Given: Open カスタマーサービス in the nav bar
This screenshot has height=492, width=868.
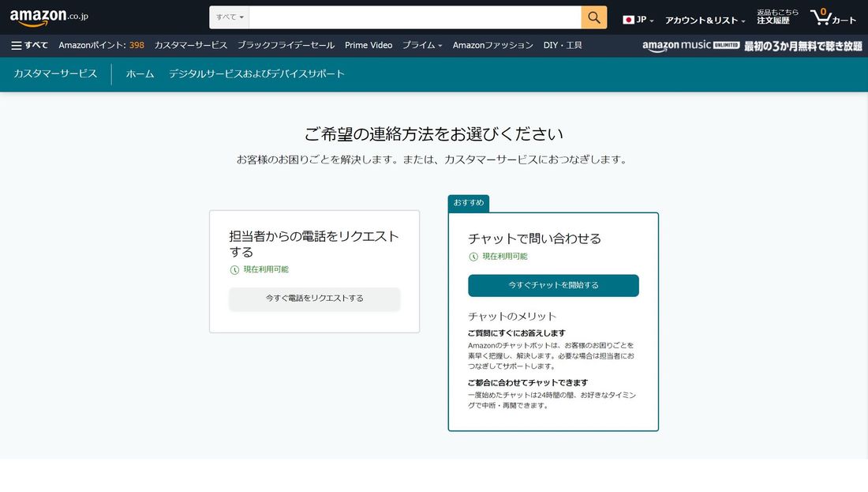Looking at the screenshot, I should (x=190, y=46).
